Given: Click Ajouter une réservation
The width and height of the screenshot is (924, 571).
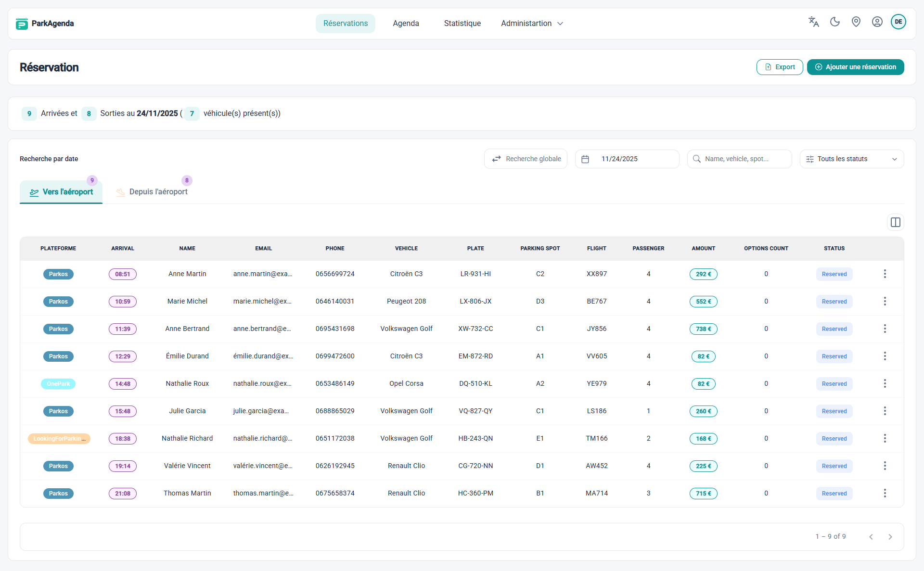Looking at the screenshot, I should [x=855, y=67].
